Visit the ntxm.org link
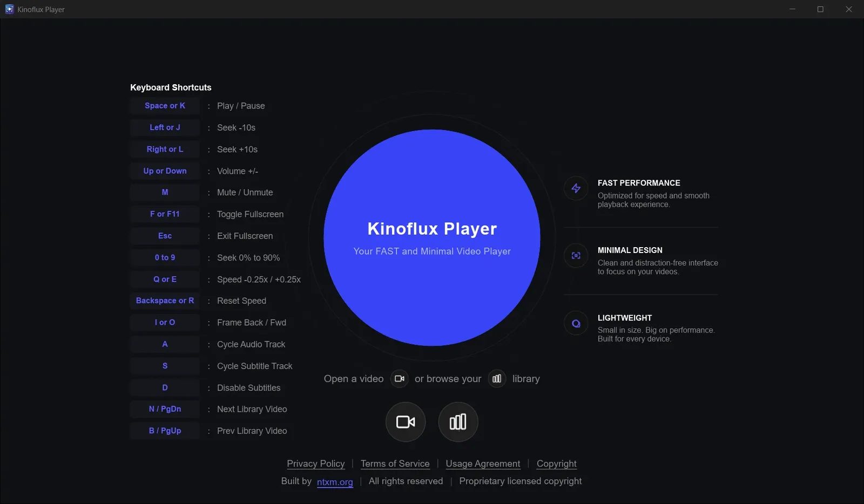 335,482
